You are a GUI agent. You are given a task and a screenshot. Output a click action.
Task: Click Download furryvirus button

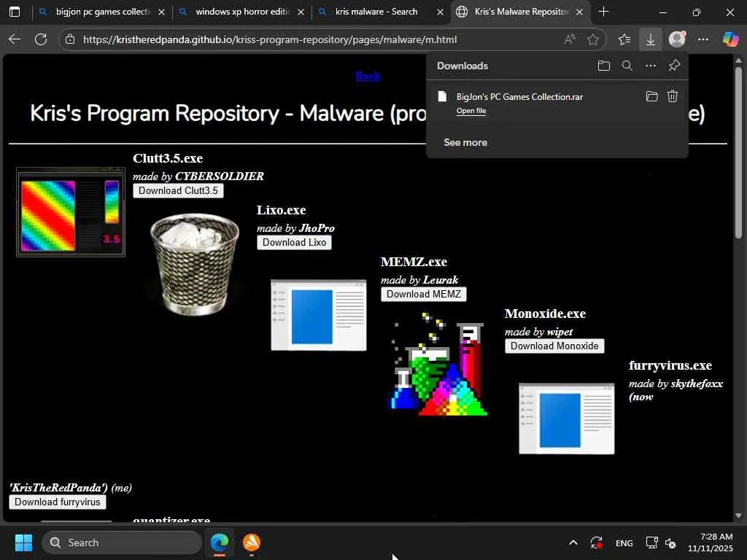tap(58, 502)
